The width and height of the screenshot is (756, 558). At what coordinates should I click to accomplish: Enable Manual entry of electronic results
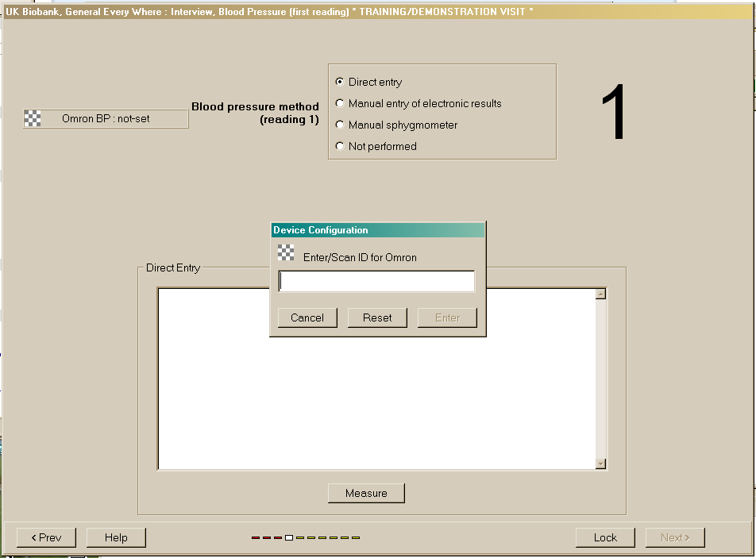point(340,103)
